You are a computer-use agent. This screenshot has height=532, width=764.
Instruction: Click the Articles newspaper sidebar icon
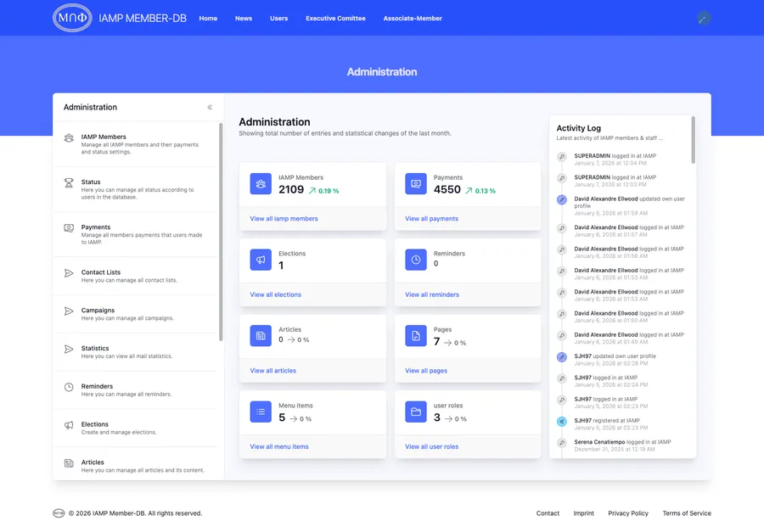[x=69, y=462]
